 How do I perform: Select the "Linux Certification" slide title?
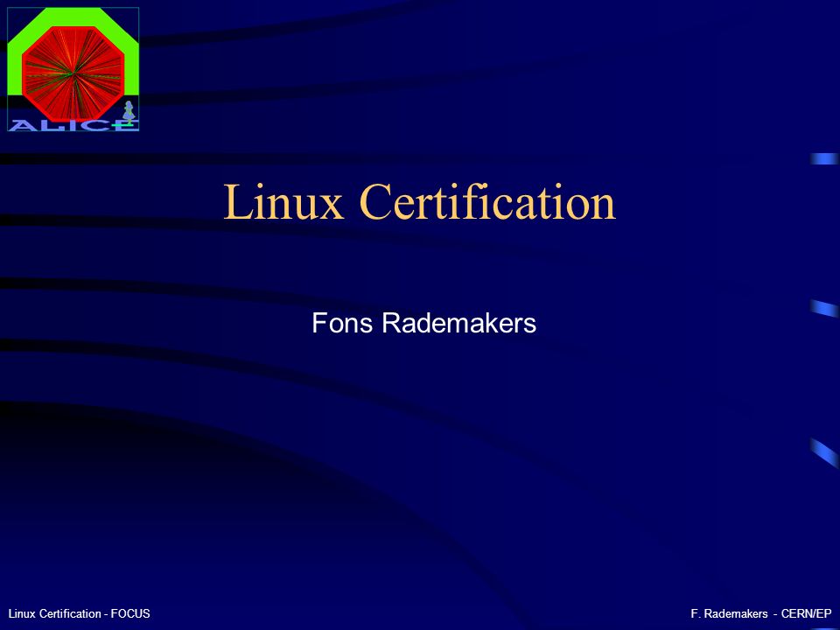[419, 201]
